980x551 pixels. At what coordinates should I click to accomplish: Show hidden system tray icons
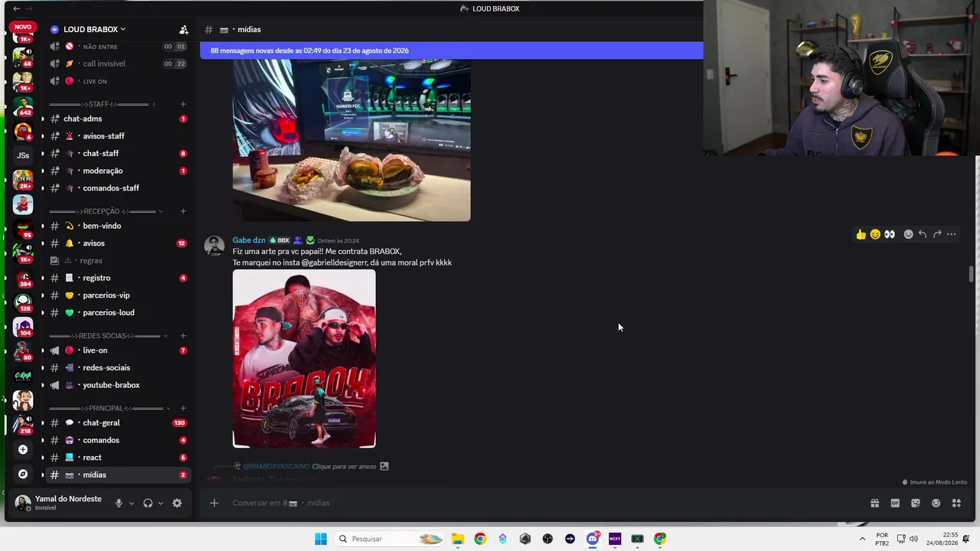coord(862,539)
